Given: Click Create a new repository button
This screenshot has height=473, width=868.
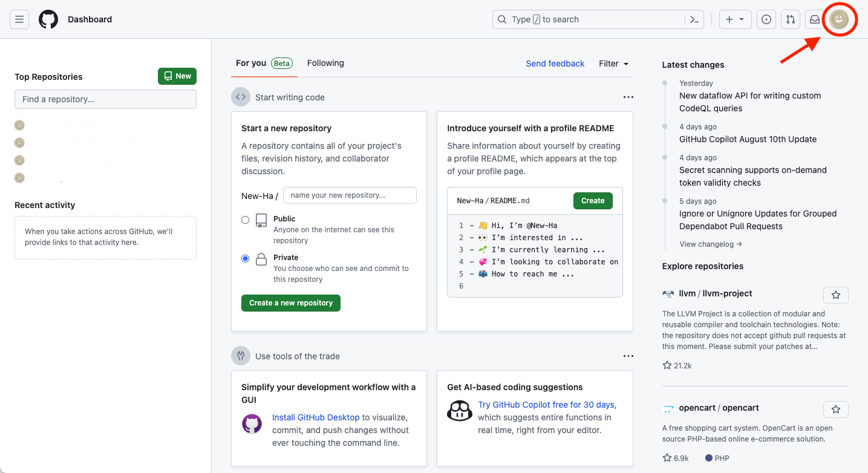Looking at the screenshot, I should coord(291,303).
